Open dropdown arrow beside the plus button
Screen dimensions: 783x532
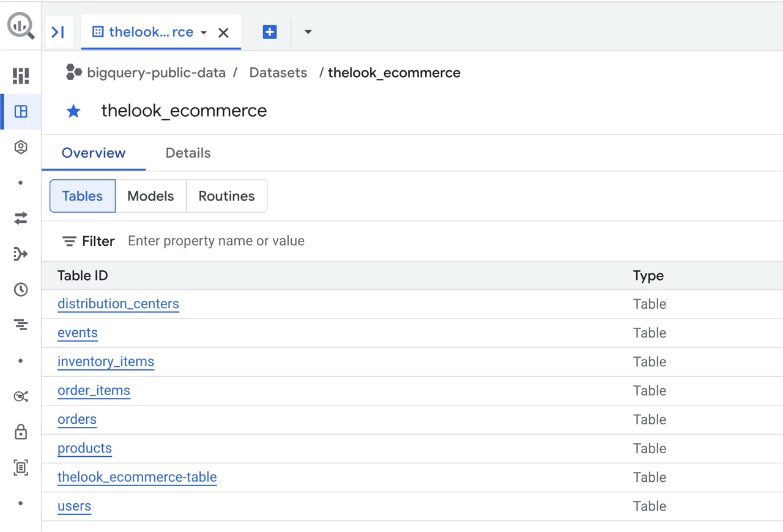[x=308, y=32]
